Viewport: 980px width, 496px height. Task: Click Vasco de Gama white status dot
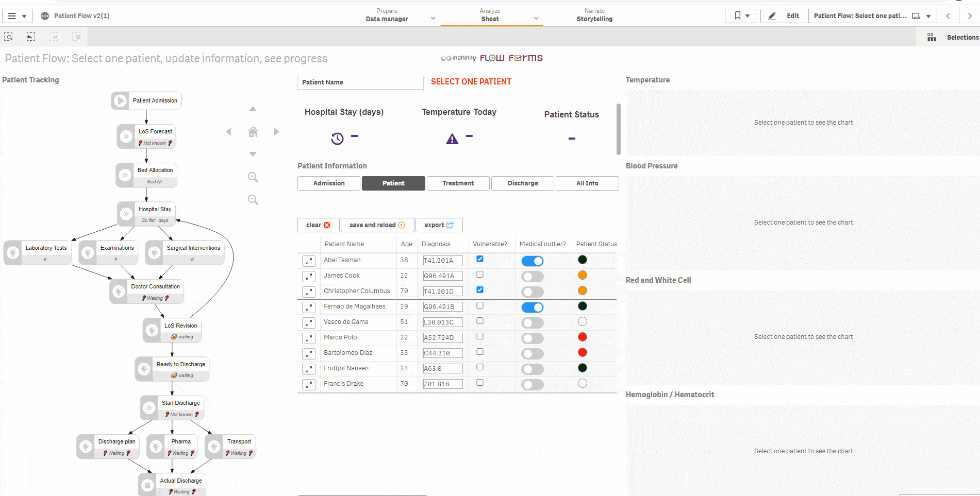[583, 321]
